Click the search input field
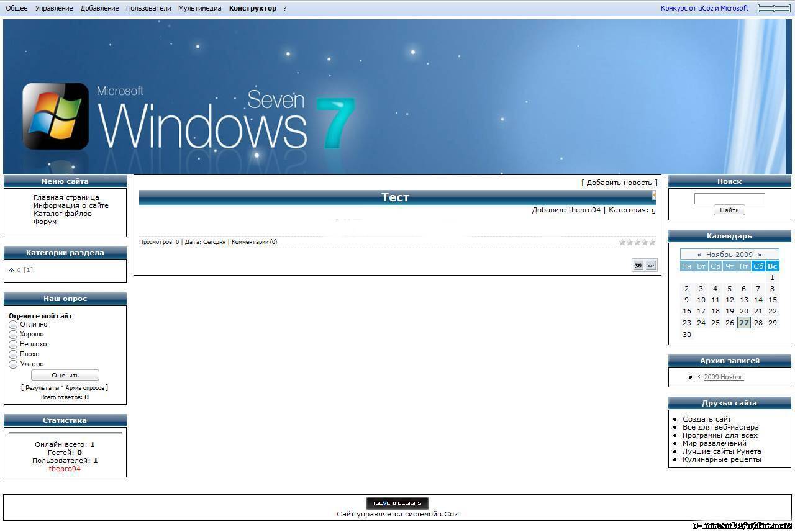 coord(729,199)
